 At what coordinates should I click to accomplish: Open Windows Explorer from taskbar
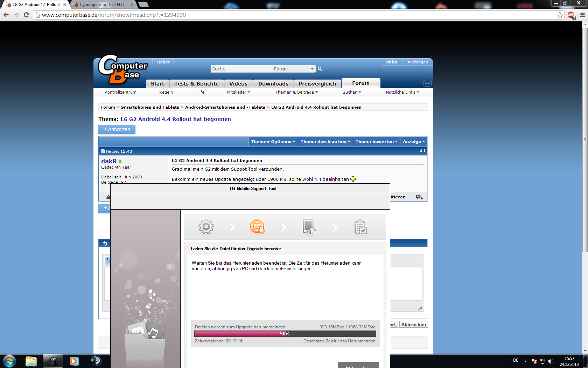pos(31,361)
